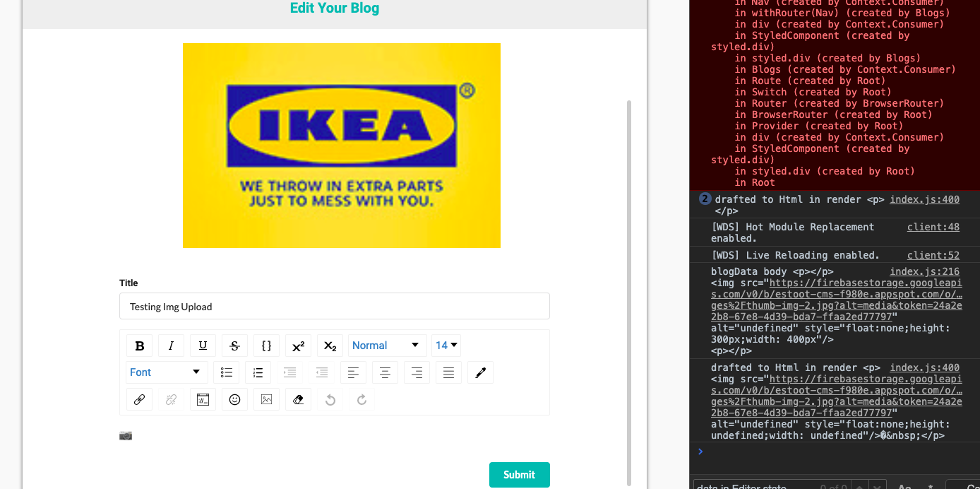
Task: Click the 'Title' field label
Action: point(129,283)
